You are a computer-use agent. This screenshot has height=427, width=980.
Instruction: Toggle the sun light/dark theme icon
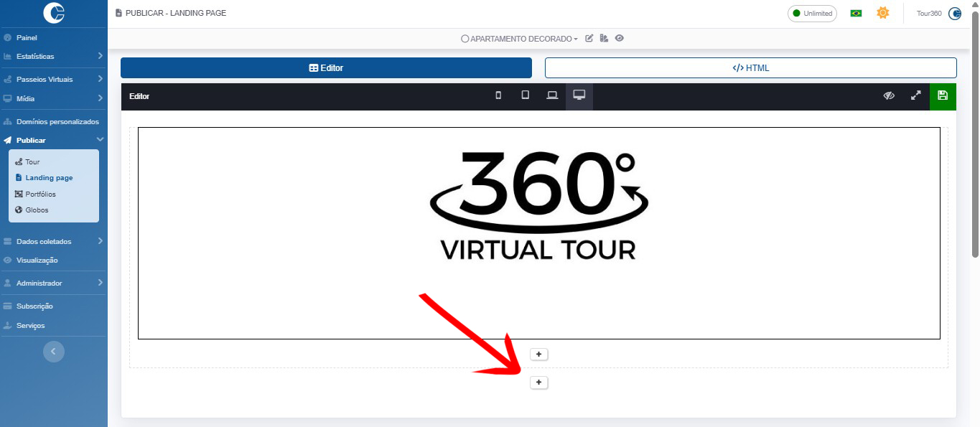[x=882, y=13]
